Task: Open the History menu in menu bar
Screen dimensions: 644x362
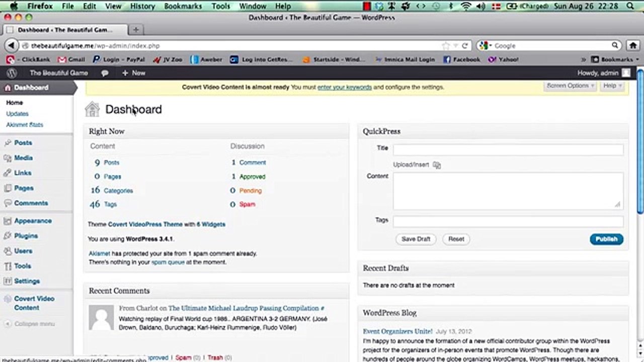Action: [142, 6]
